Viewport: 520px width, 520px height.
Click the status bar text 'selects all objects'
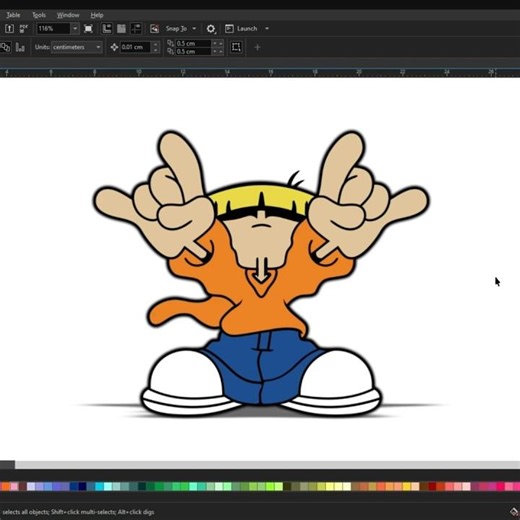click(25, 512)
